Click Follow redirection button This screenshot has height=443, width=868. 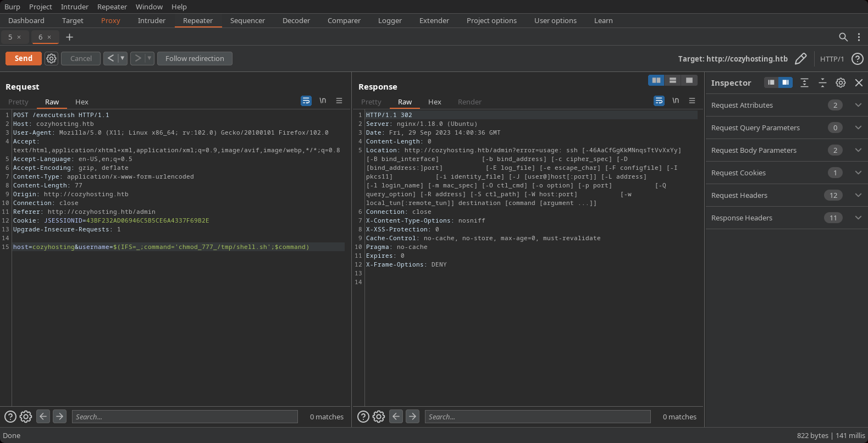point(195,58)
